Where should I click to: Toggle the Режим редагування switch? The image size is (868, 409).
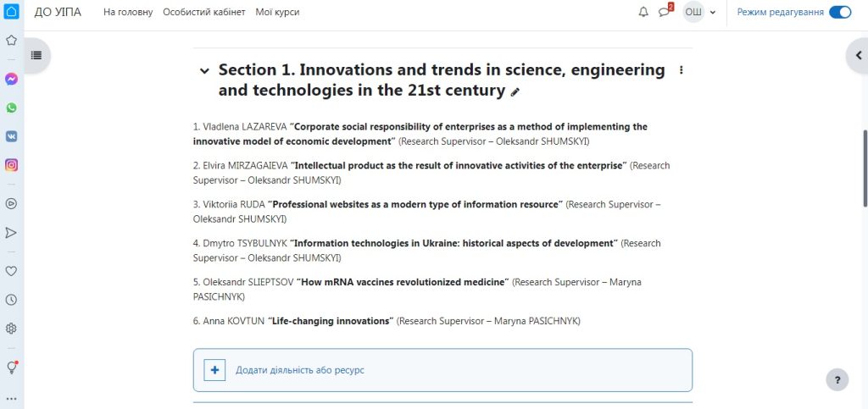coord(840,12)
